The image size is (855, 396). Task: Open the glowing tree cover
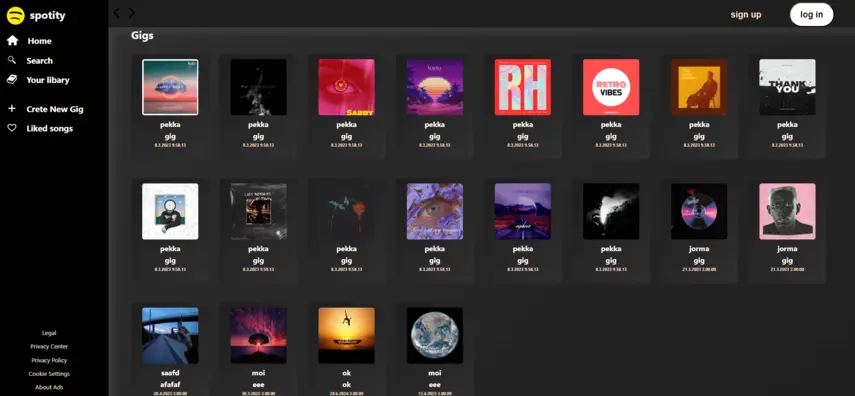(x=258, y=335)
